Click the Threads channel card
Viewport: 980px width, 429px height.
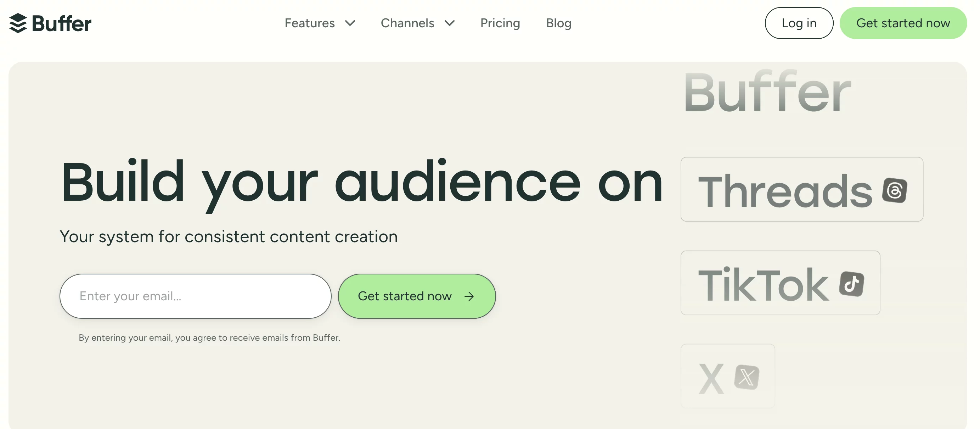(x=801, y=189)
